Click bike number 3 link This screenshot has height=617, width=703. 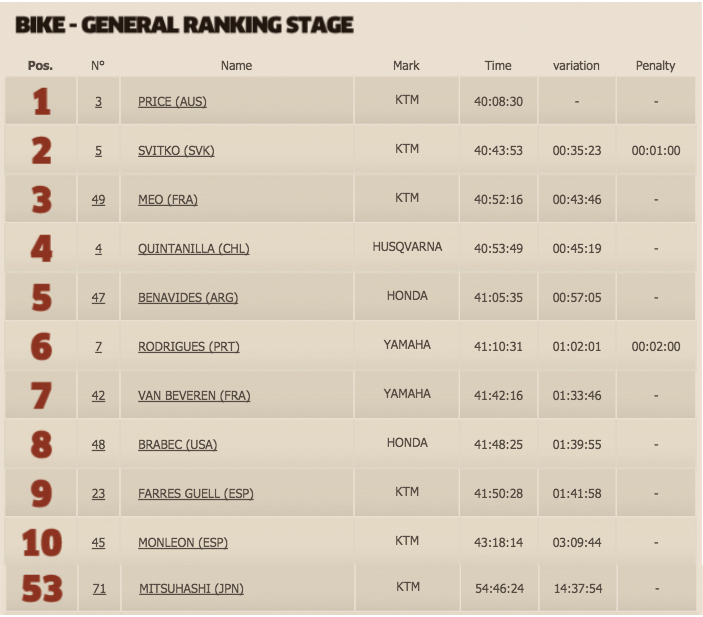pyautogui.click(x=98, y=102)
